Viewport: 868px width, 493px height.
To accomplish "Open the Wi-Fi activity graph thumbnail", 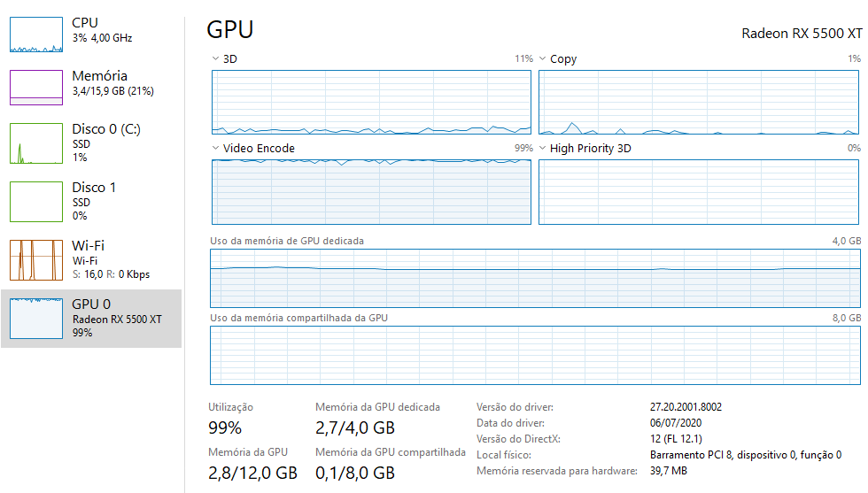I will [36, 260].
